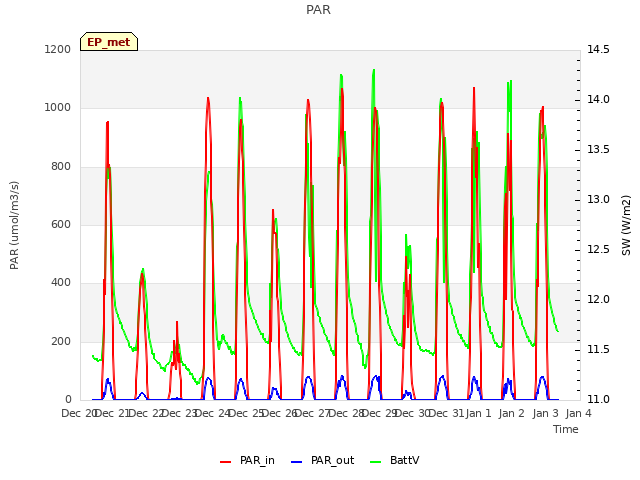Click the 1200 left axis tick label
Viewport: 640px width, 480px height.
coord(58,49)
